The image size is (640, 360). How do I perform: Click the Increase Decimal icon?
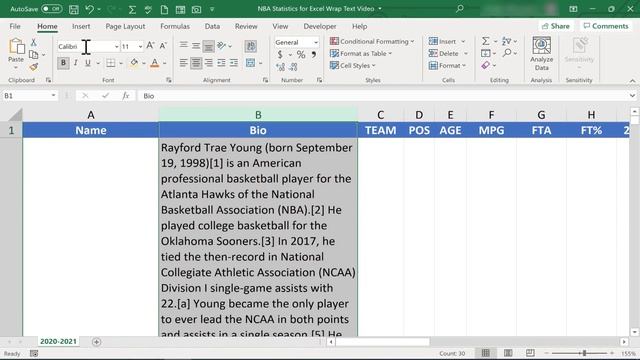point(280,67)
